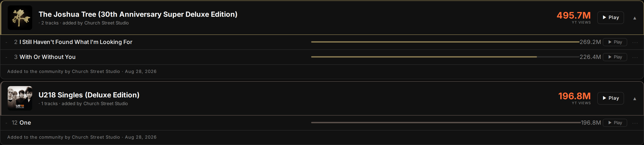This screenshot has height=145, width=644.
Task: Open The Joshua Tree album title
Action: (138, 14)
